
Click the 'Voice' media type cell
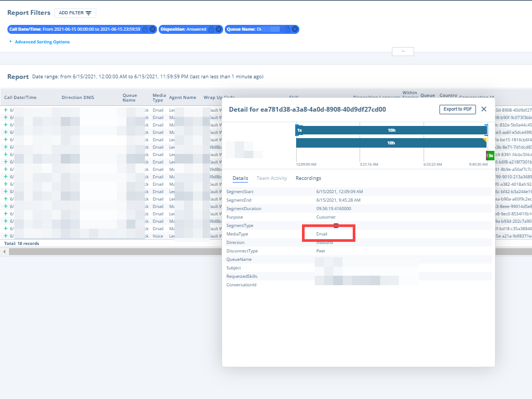[158, 236]
